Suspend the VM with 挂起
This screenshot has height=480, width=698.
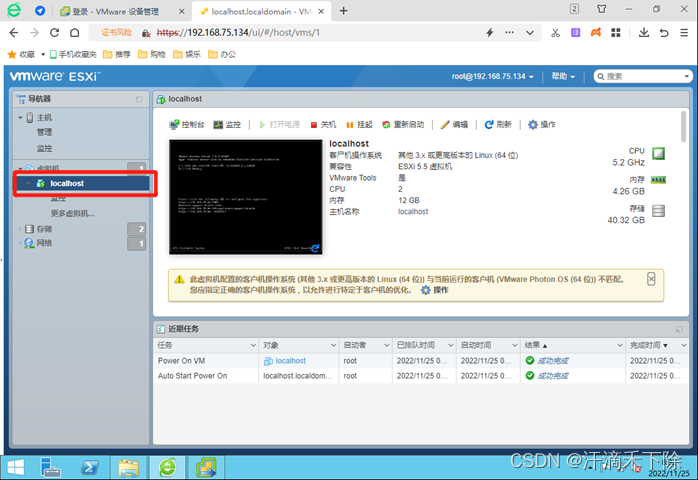pos(359,125)
